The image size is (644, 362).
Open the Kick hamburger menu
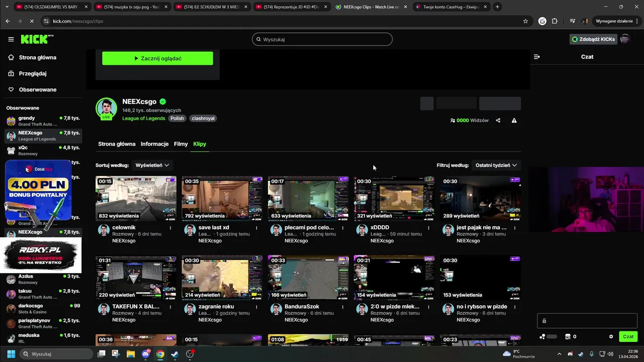point(11,39)
